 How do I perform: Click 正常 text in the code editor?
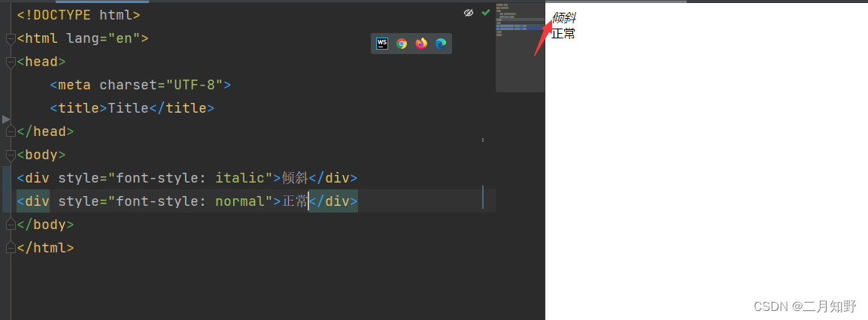(295, 201)
